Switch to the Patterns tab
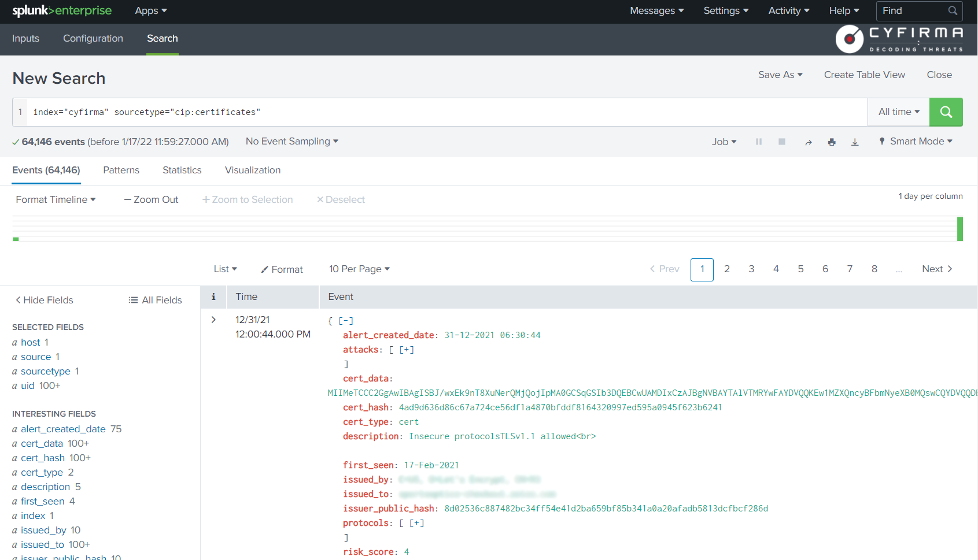The width and height of the screenshot is (978, 560). click(x=121, y=170)
